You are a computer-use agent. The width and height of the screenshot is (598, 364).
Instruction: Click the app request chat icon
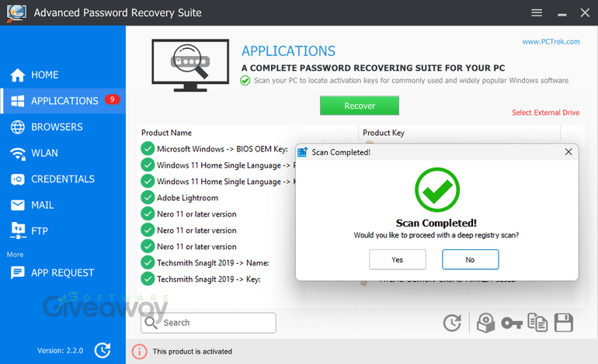(x=18, y=272)
